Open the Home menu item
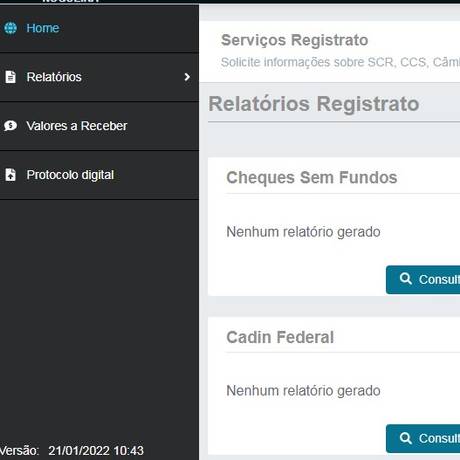 (x=99, y=28)
